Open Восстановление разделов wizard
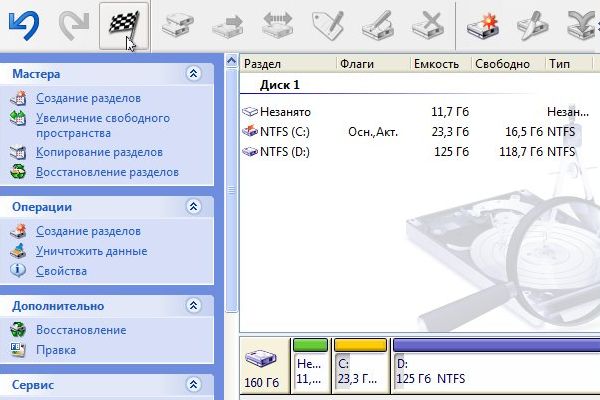Screen dimensions: 600x400 tap(108, 172)
